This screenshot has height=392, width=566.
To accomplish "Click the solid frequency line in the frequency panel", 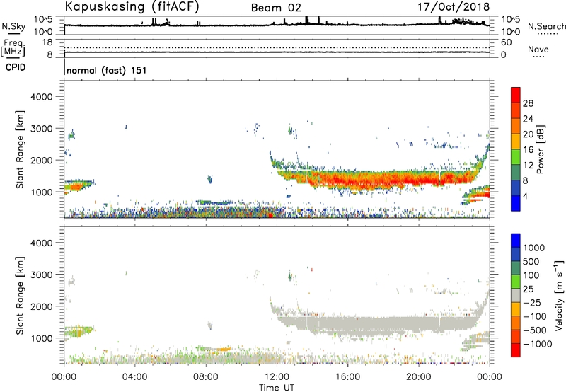I will coord(277,52).
